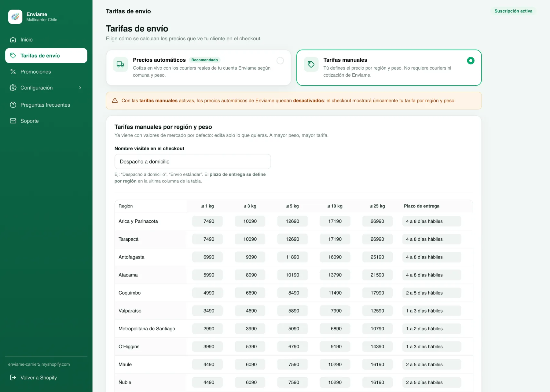
Task: Open Preguntas frecuentes page
Action: (46, 105)
